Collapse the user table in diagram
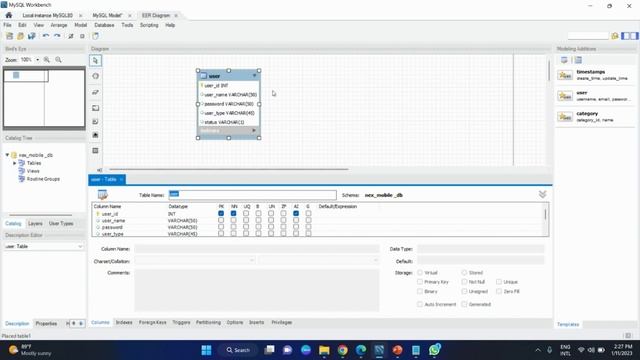Viewport: 640px width, 360px height. (254, 76)
